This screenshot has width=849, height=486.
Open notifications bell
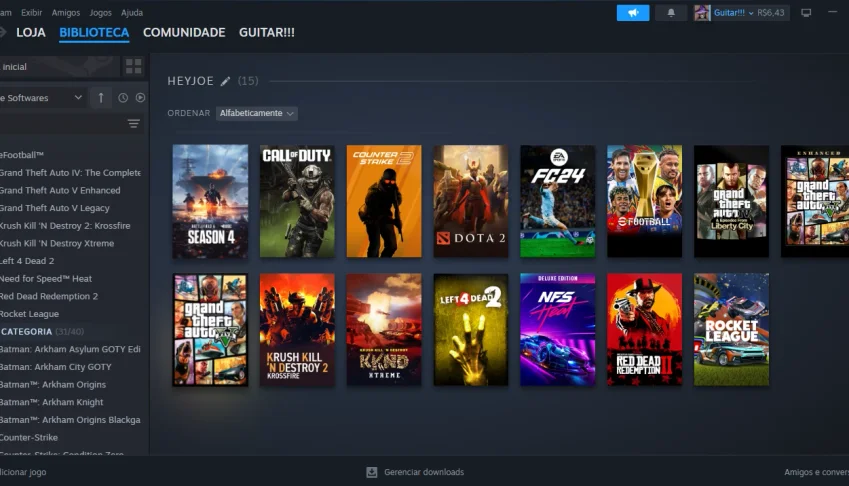671,12
